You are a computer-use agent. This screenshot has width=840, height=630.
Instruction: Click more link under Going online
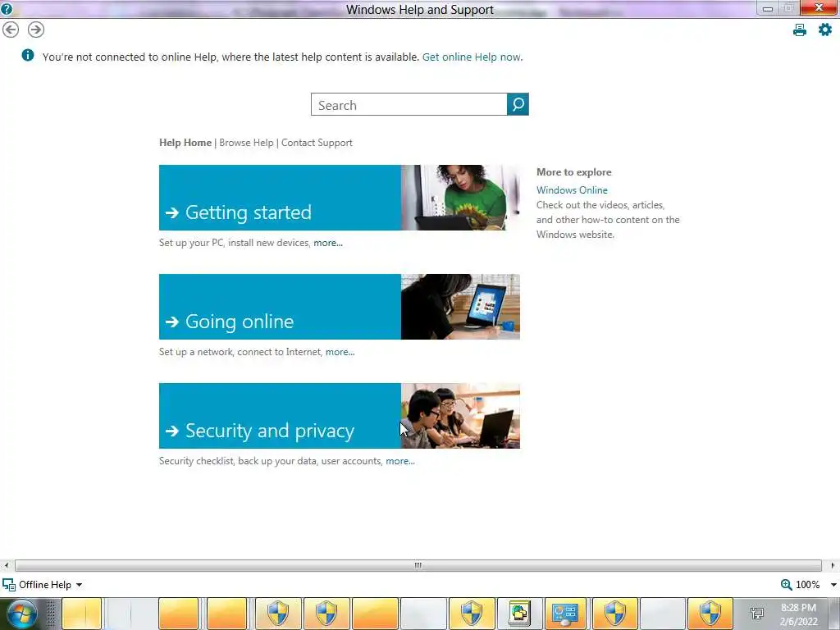tap(340, 352)
